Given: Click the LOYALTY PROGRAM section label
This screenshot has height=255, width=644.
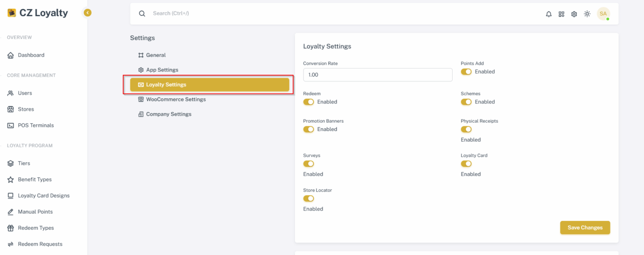Looking at the screenshot, I should pos(30,146).
